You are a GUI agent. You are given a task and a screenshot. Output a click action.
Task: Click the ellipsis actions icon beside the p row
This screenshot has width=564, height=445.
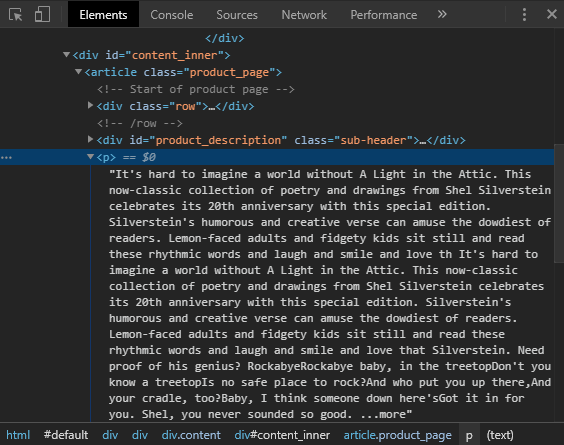point(6,158)
